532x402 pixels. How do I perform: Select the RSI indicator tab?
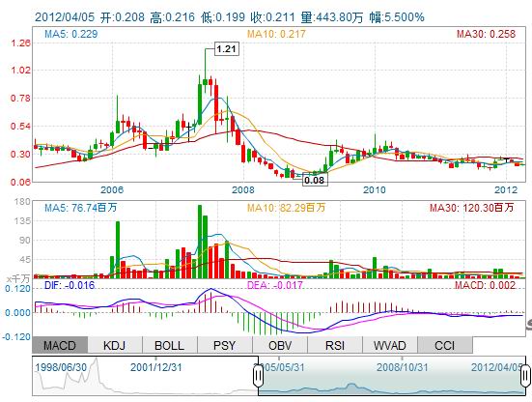[335, 345]
